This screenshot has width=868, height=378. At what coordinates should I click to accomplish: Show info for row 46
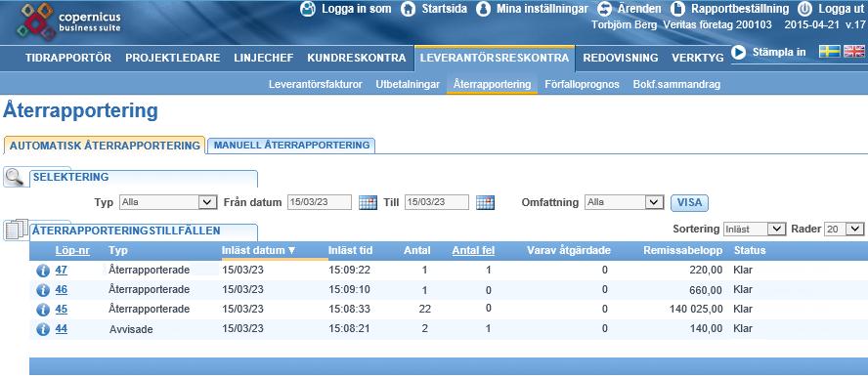click(43, 290)
